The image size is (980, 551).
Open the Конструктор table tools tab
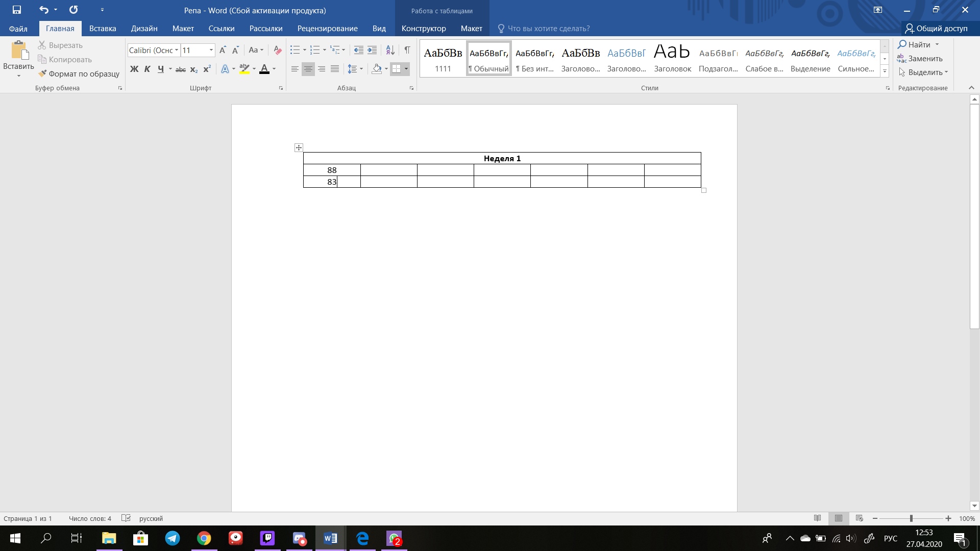424,29
